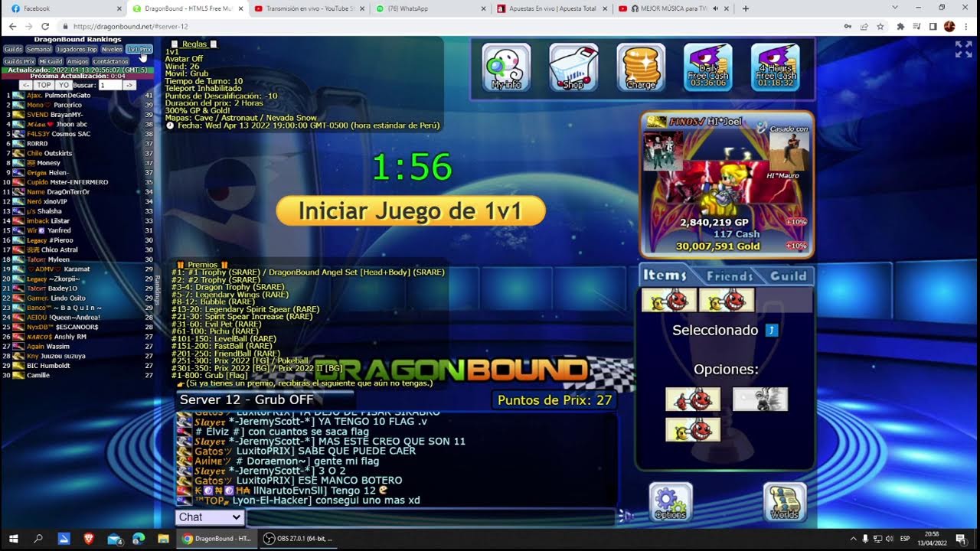Viewport: 980px width, 551px height.
Task: Switch to the WhatsApp browser tab
Action: coord(430,8)
